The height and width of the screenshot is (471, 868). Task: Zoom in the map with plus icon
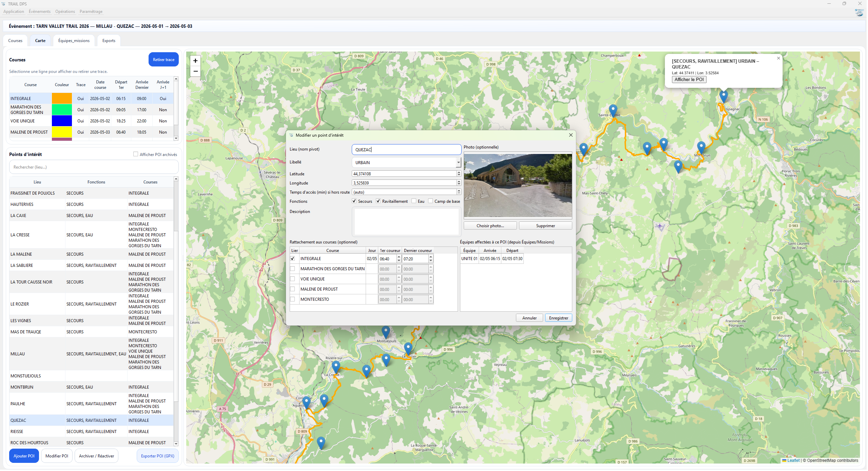tap(195, 61)
